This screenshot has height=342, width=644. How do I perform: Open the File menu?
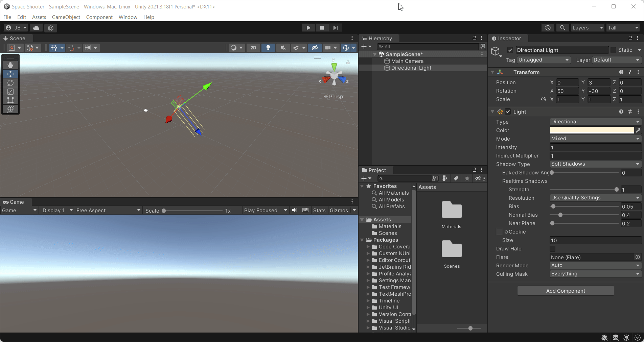(7, 17)
